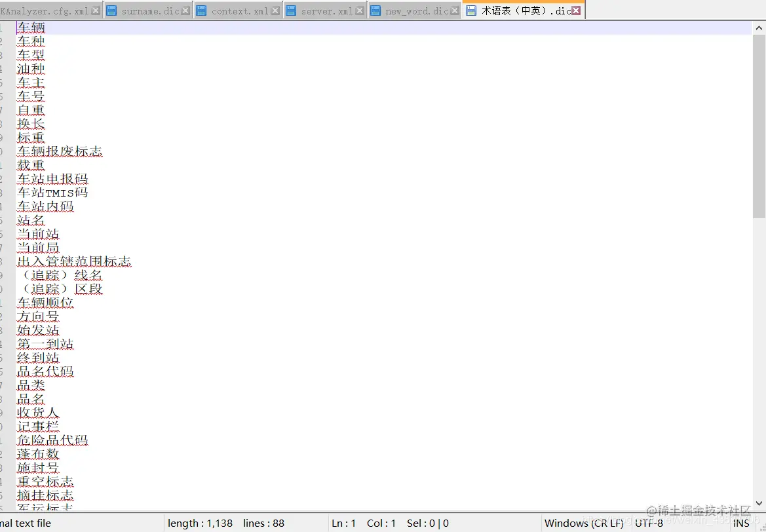This screenshot has height=532, width=766.
Task: Click the save icon on 术语表（中英）.dic tab
Action: click(471, 10)
